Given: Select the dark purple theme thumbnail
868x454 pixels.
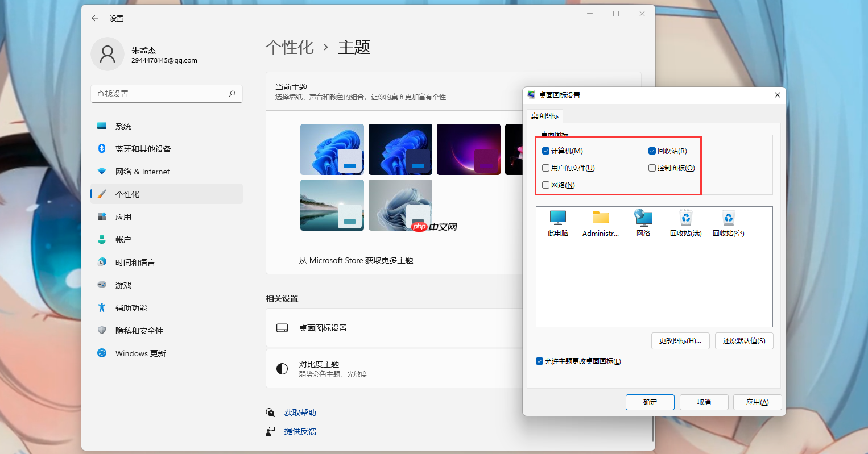Looking at the screenshot, I should click(x=468, y=149).
